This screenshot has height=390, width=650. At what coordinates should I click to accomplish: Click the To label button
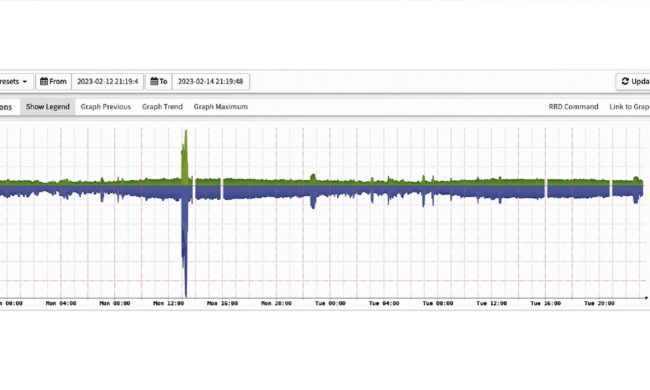click(x=159, y=81)
